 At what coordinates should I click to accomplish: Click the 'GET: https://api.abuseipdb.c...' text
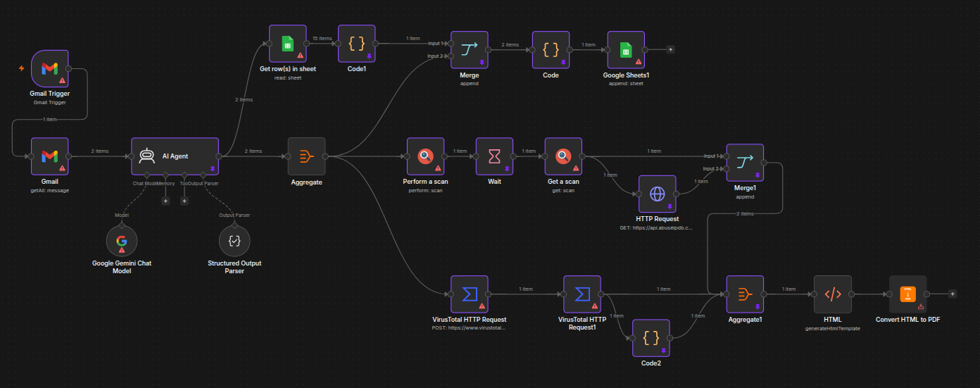[657, 228]
